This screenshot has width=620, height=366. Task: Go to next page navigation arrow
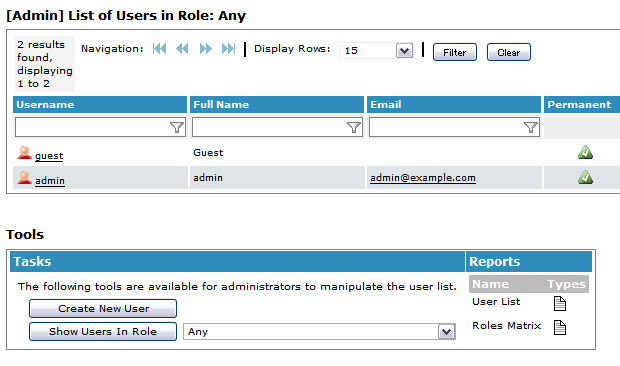click(x=206, y=49)
